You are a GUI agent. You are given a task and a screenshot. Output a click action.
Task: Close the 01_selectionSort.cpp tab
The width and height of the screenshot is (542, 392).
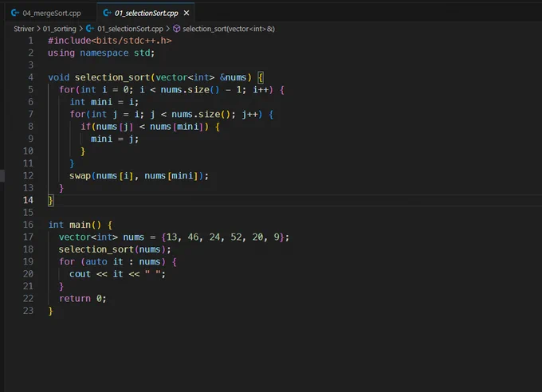pos(187,13)
